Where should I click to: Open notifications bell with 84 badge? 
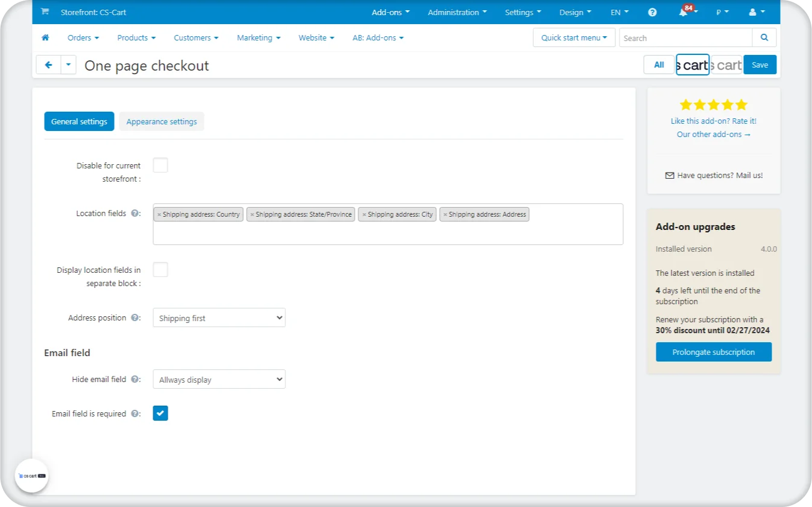click(x=684, y=13)
